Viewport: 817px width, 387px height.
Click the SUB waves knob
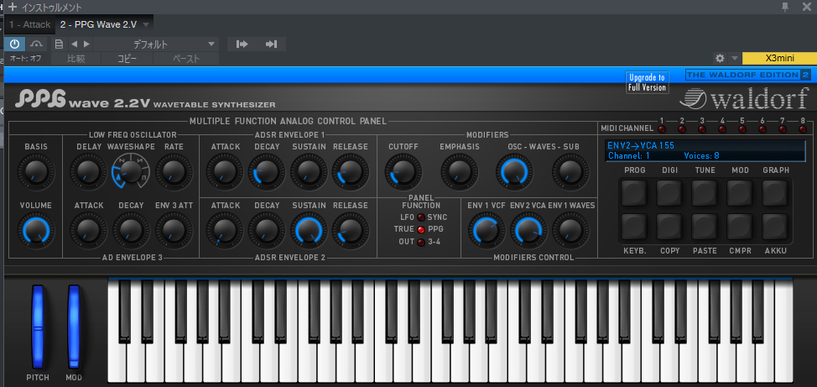pyautogui.click(x=571, y=171)
